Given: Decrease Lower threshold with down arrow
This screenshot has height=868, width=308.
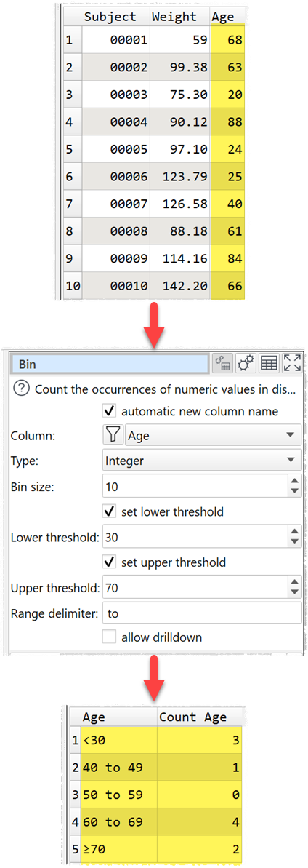Looking at the screenshot, I should coord(294,542).
